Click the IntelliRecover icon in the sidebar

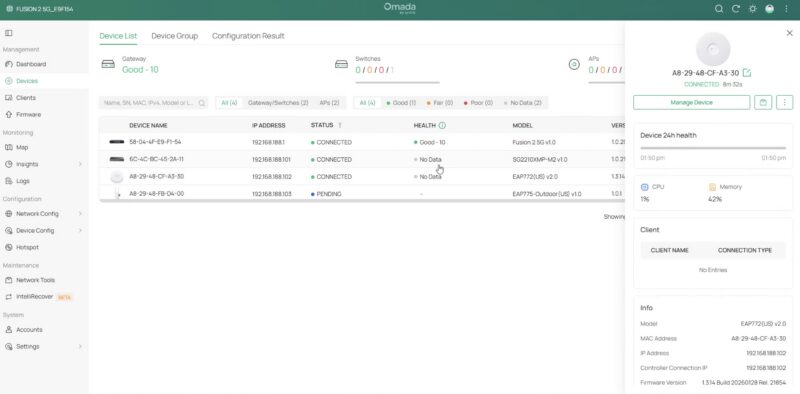point(8,297)
